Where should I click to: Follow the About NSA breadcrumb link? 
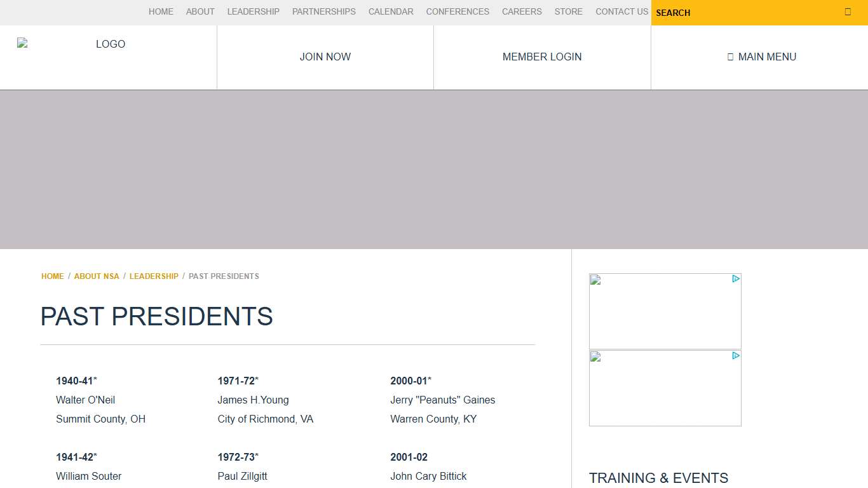coord(97,276)
